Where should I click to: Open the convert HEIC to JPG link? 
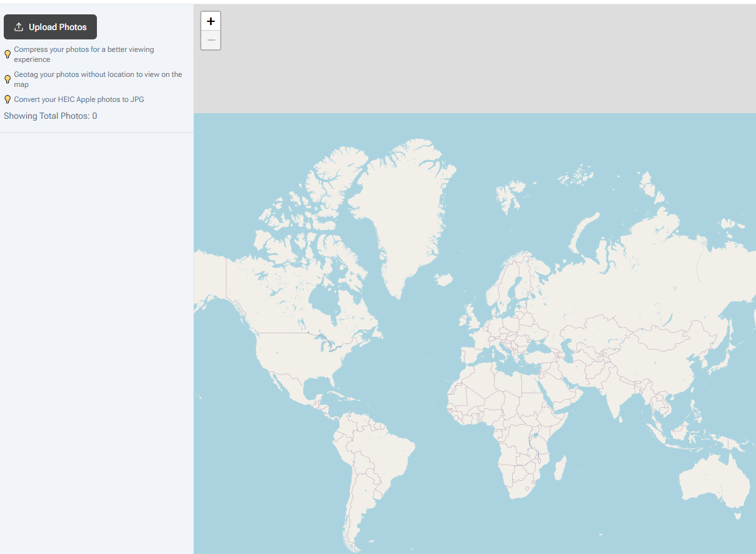coord(79,99)
